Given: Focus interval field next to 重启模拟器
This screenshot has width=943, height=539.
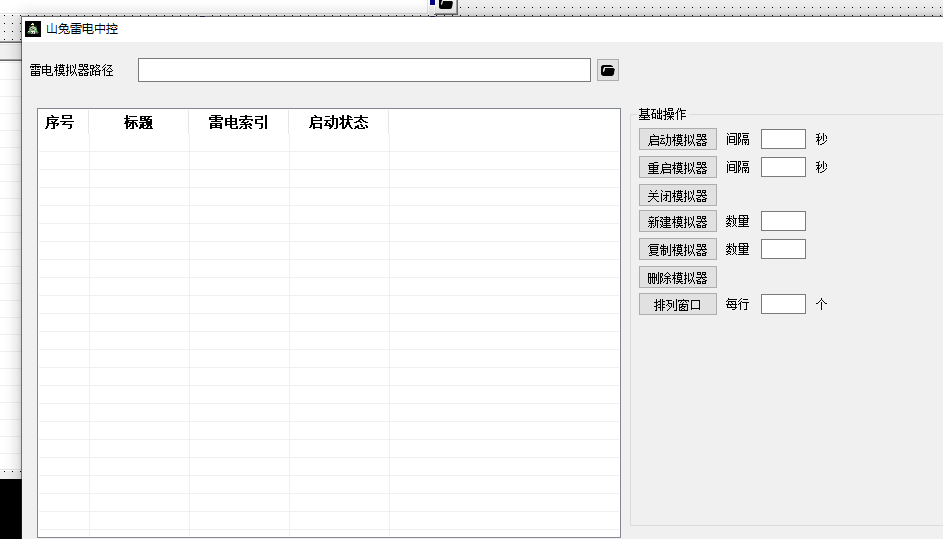Looking at the screenshot, I should pos(783,167).
